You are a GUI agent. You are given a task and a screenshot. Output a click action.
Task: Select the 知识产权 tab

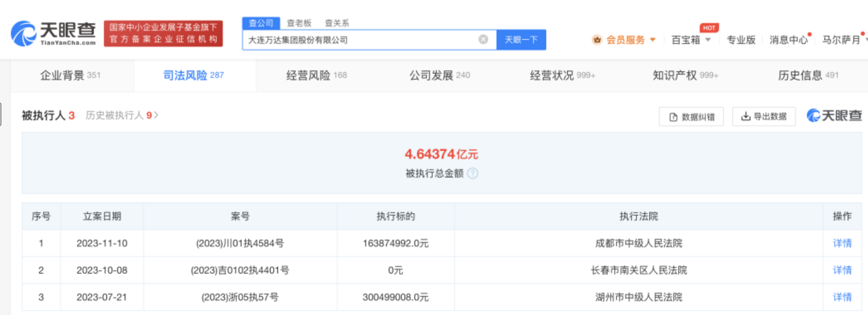(685, 75)
